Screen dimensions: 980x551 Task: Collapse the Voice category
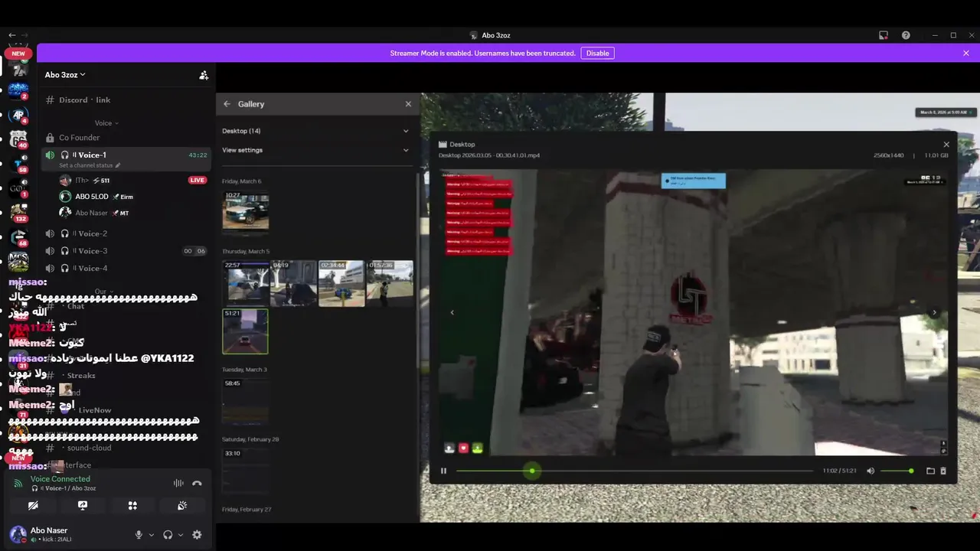106,123
